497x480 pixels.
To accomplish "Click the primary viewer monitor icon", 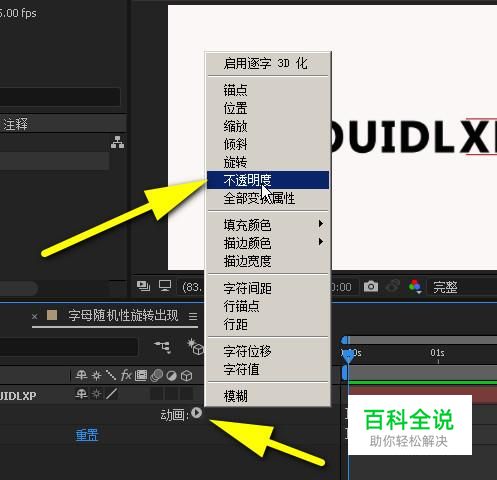I will (165, 286).
